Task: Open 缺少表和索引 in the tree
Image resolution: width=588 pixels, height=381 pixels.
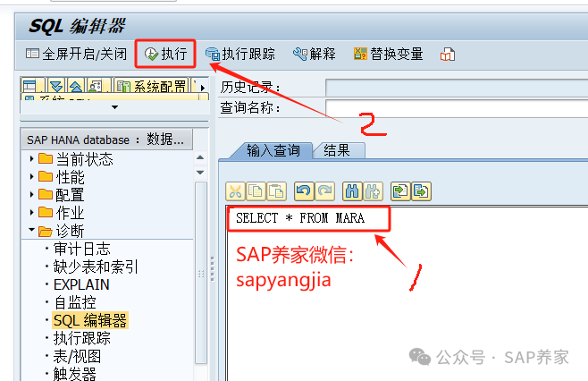Action: click(96, 267)
